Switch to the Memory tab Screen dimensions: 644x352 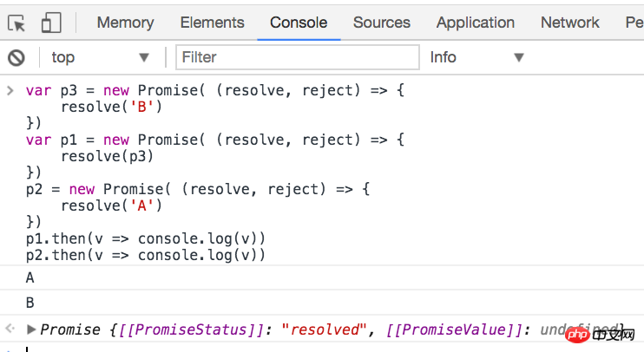(125, 23)
